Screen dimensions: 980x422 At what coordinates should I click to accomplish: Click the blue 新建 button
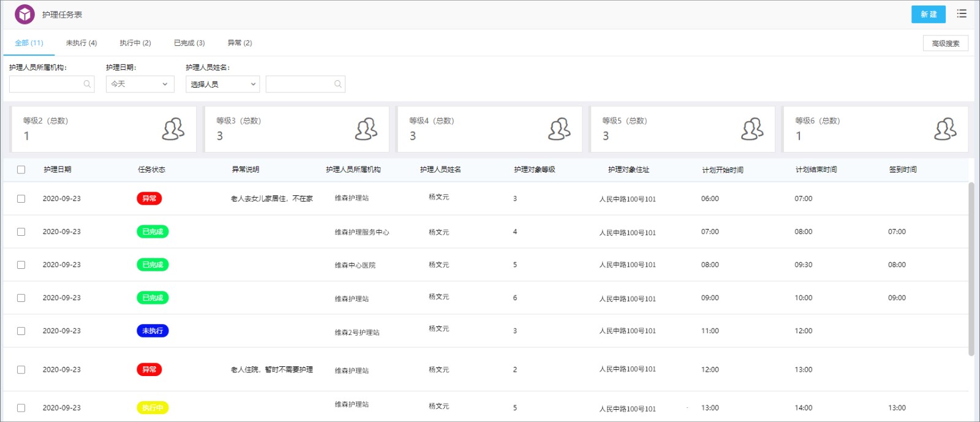point(929,14)
